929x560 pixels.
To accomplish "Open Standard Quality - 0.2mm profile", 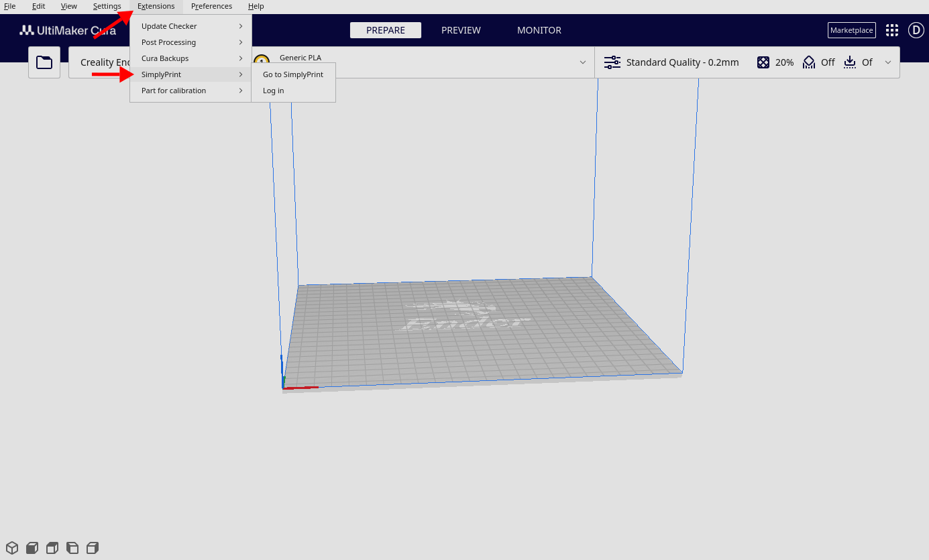I will point(682,62).
